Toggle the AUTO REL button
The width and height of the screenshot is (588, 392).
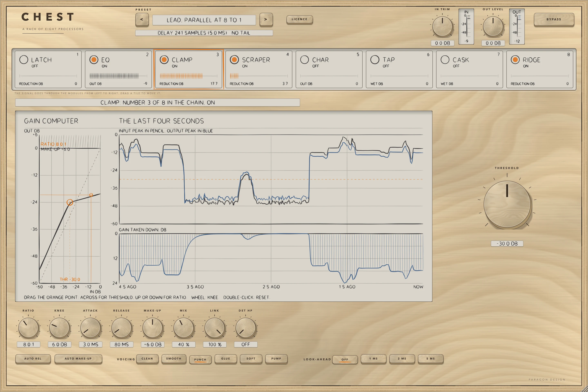[33, 359]
